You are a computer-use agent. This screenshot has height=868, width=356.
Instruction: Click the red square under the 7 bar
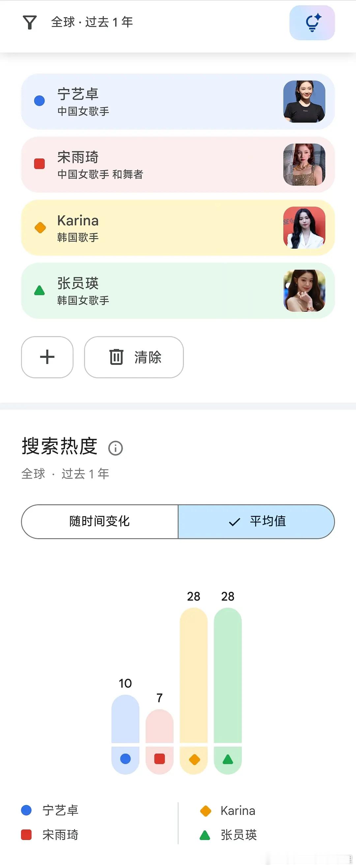[160, 759]
